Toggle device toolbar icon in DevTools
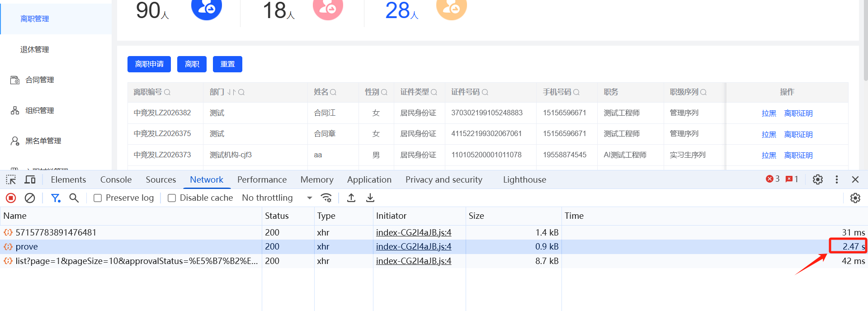 coord(30,180)
